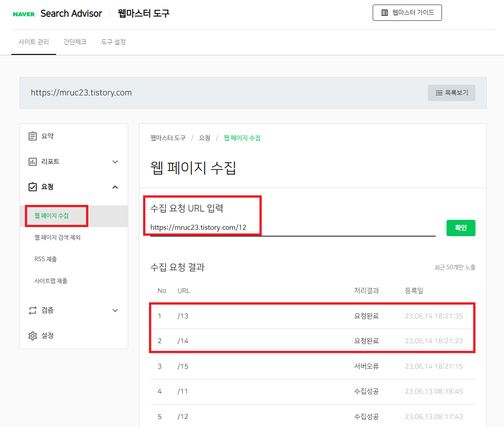Expand the 검증 section chevron

[x=115, y=311]
